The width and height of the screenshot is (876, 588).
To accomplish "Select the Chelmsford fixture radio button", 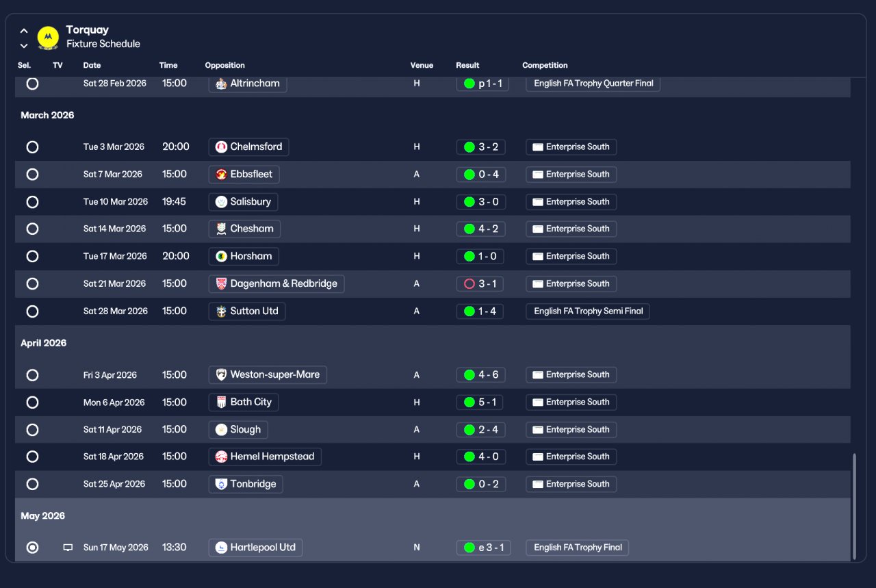I will (x=32, y=147).
